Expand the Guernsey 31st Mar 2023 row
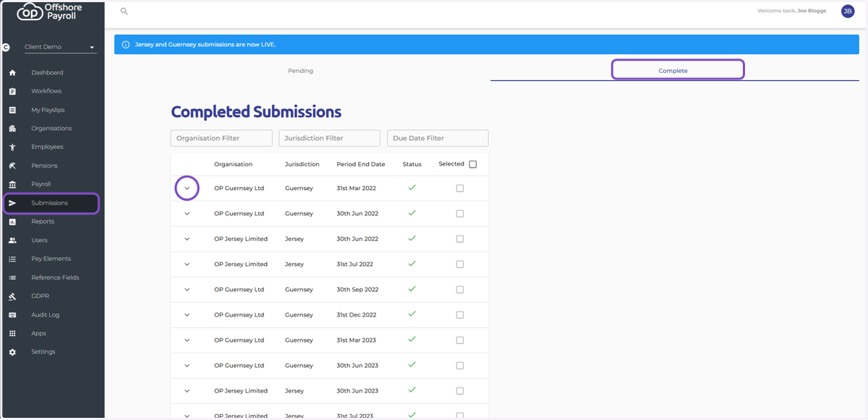This screenshot has height=420, width=868. [x=187, y=340]
